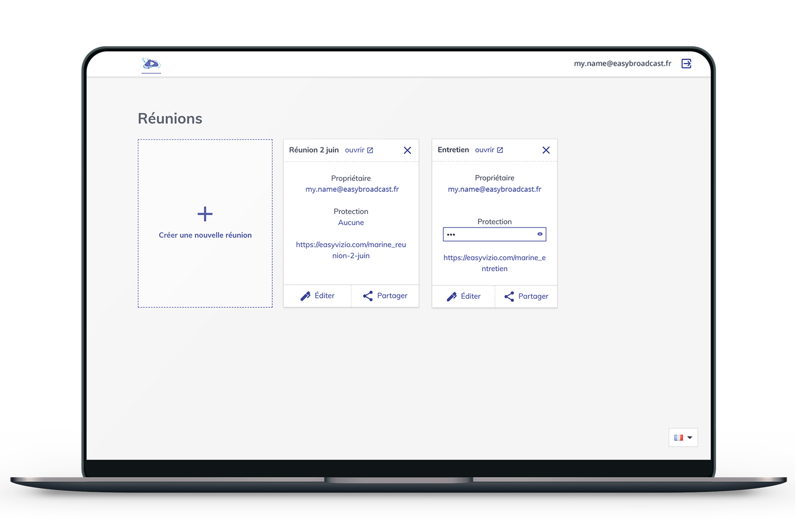Image resolution: width=797 pixels, height=532 pixels.
Task: Click the EasyBroadcast logo icon
Action: pos(151,64)
